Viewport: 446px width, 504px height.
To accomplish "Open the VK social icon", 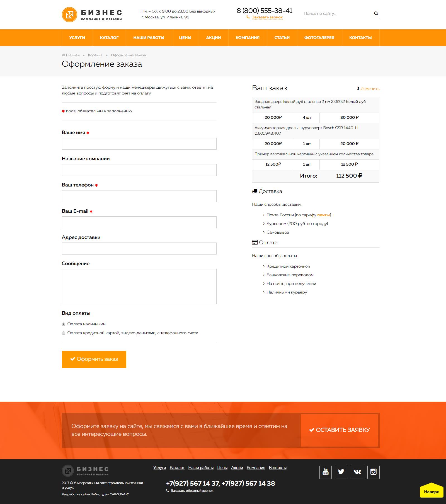I will click(357, 472).
